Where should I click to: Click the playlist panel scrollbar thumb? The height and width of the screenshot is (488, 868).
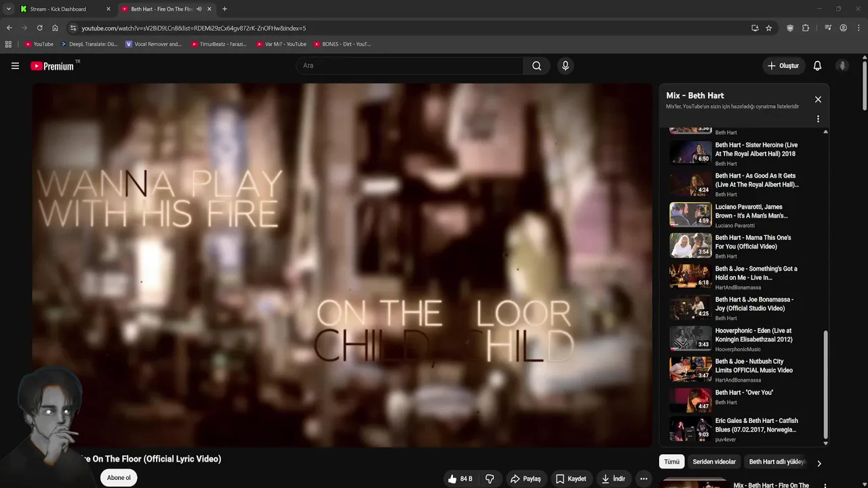[x=825, y=385]
